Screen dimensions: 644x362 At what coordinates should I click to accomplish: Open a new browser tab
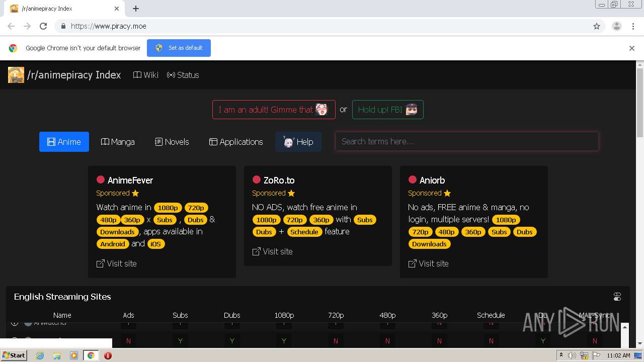click(x=136, y=9)
